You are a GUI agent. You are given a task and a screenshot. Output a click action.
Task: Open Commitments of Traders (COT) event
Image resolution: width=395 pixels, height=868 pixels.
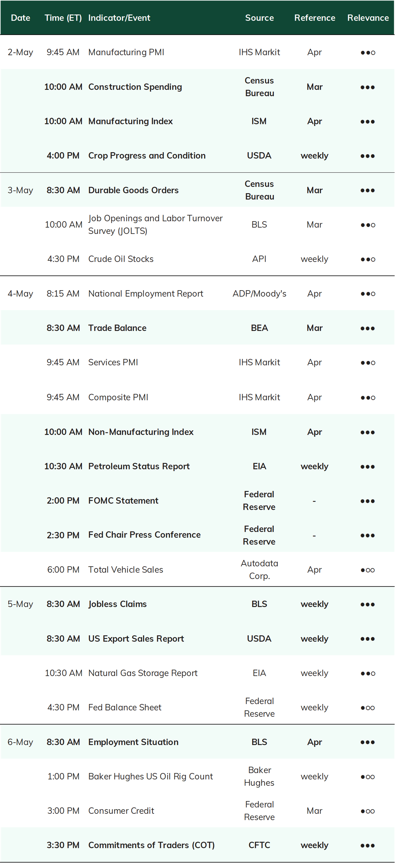coord(151,845)
